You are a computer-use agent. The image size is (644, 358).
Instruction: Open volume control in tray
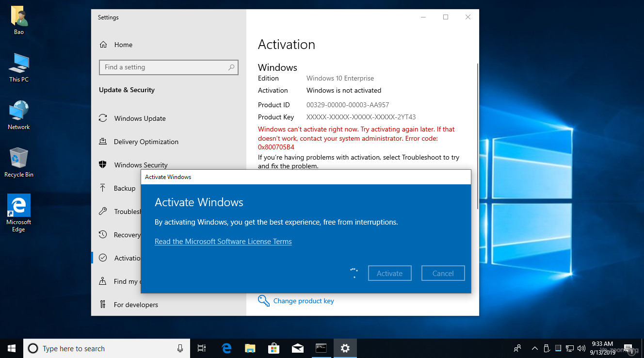(x=581, y=348)
